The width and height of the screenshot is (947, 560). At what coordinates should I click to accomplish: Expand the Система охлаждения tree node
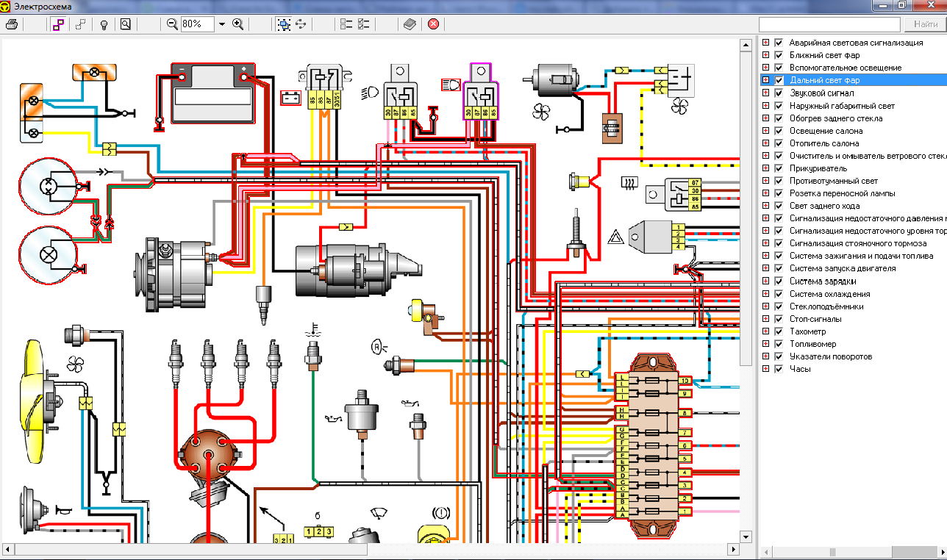click(x=765, y=294)
